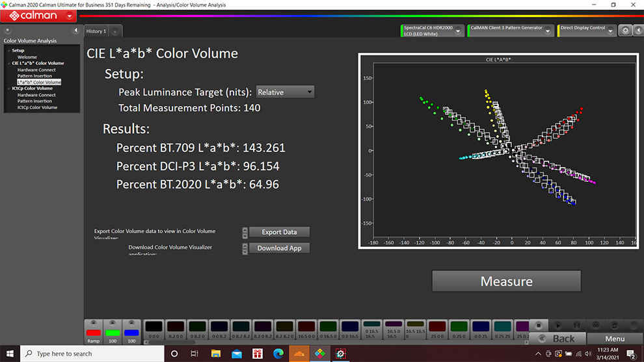Screen dimensions: 644x362
Task: Collapse the ICtCp Color Volume section
Action: click(9, 88)
